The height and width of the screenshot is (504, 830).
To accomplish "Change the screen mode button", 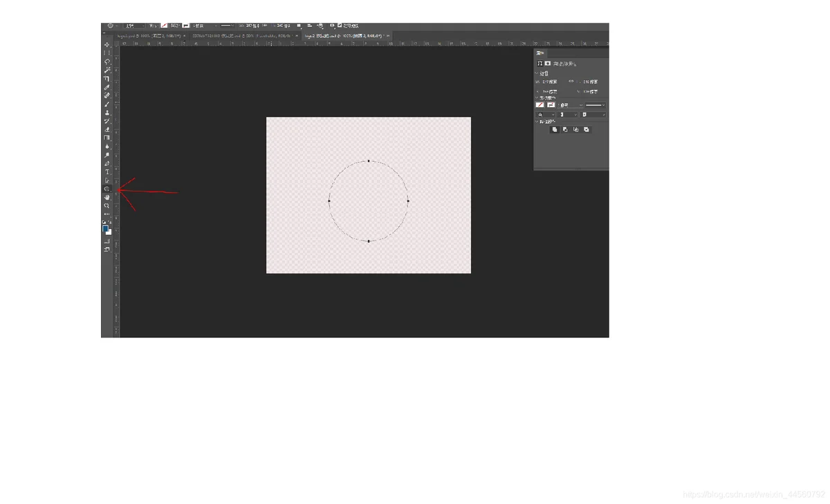I will (107, 248).
